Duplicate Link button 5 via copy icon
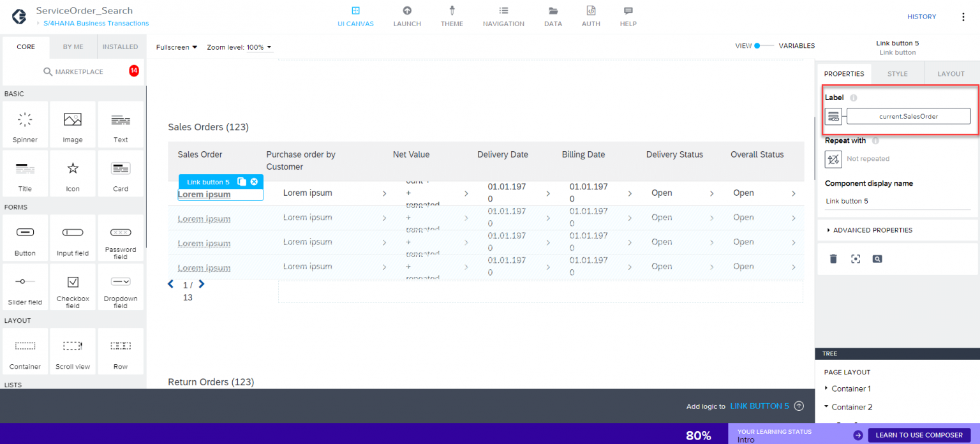980x444 pixels. pos(243,181)
